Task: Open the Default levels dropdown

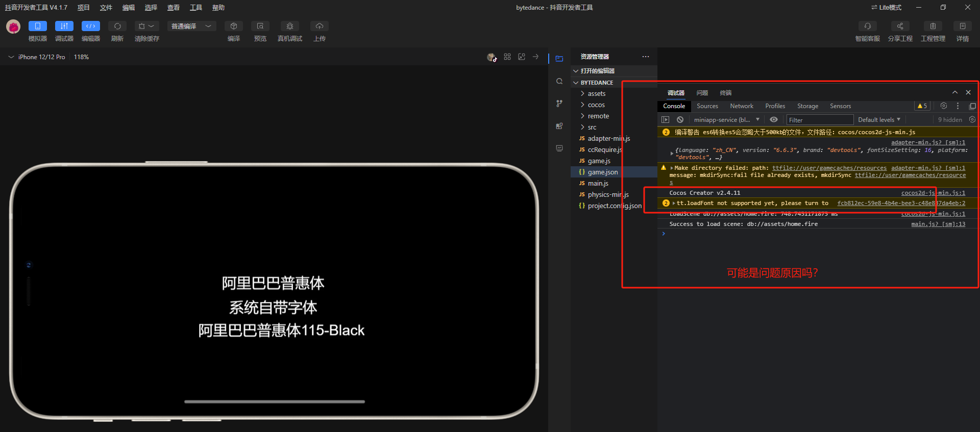Action: [879, 120]
